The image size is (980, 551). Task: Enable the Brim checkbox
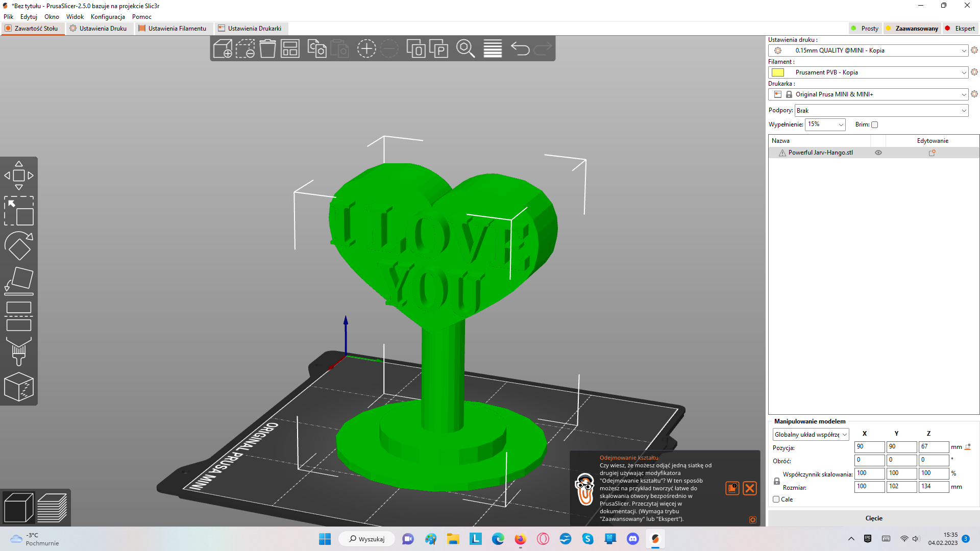874,124
